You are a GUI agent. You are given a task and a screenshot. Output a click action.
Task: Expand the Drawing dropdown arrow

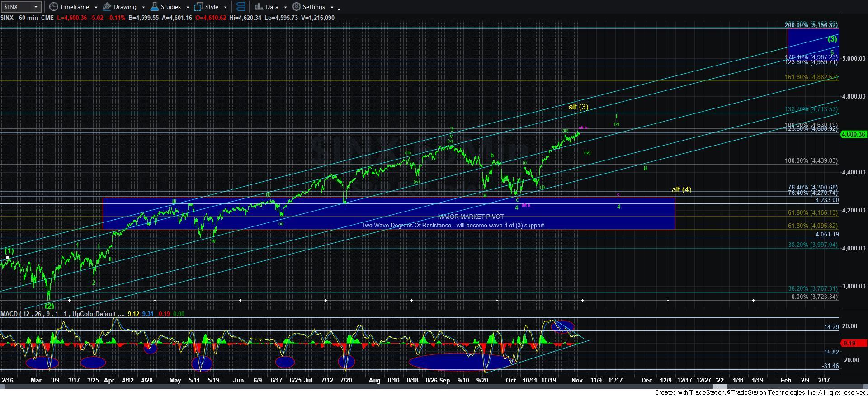tap(143, 7)
